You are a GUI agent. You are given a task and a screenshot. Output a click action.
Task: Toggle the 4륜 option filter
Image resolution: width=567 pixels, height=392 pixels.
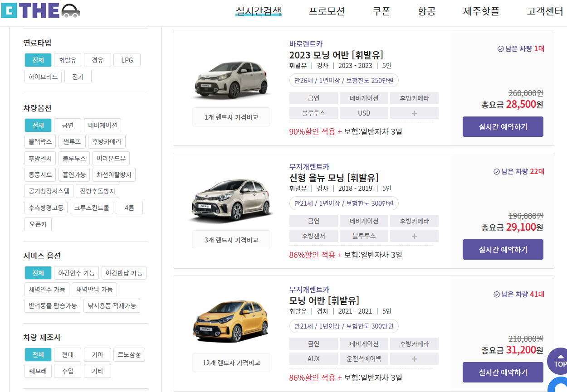coord(129,208)
